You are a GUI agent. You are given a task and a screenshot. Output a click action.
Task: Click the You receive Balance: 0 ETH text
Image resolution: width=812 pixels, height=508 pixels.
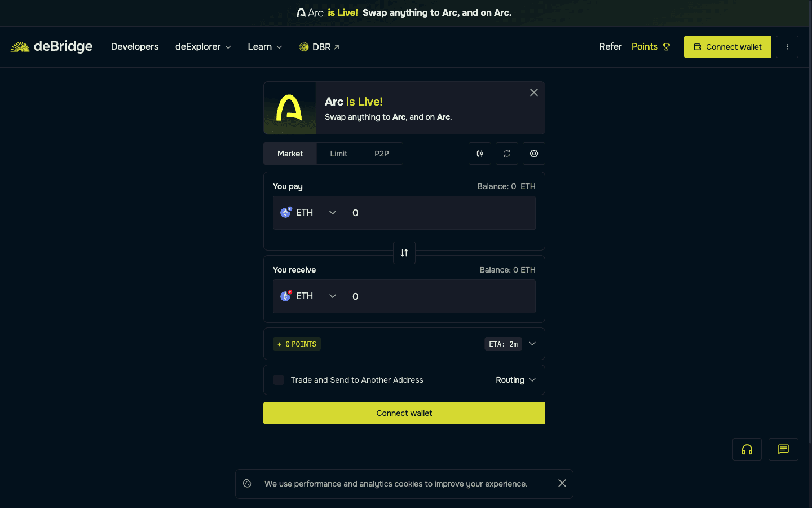[507, 270]
